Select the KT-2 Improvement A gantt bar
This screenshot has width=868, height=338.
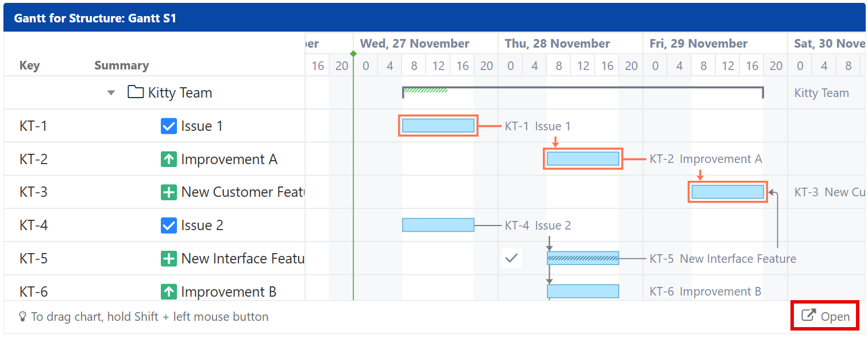pyautogui.click(x=582, y=159)
